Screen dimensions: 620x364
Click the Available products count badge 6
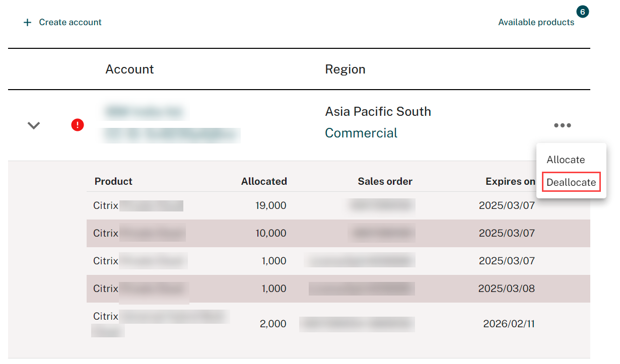coord(583,12)
